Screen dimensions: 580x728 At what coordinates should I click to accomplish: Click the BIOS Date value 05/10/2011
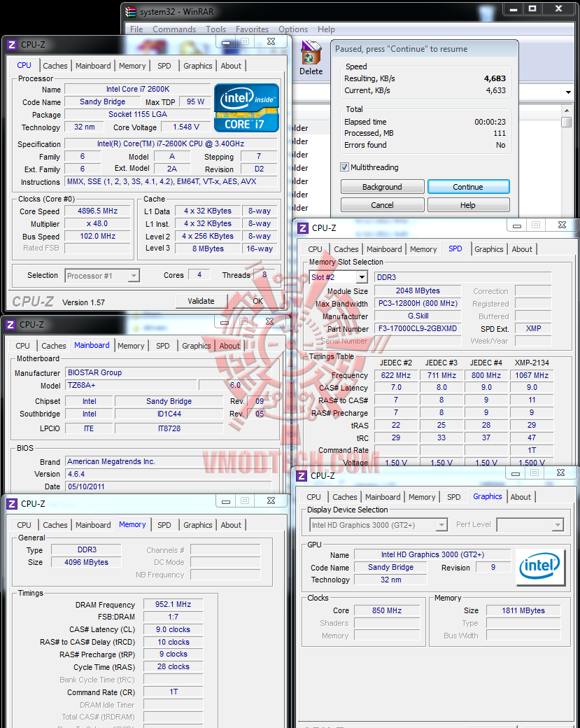[169, 486]
